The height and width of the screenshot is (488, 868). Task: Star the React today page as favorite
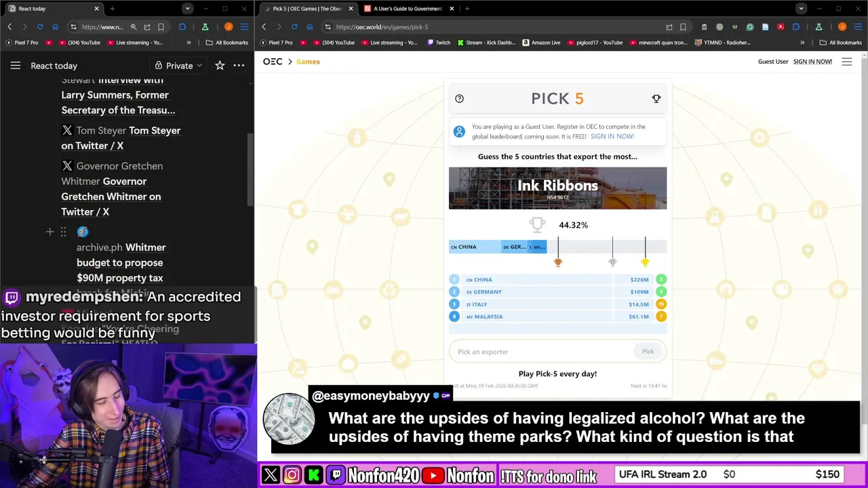[x=220, y=66]
